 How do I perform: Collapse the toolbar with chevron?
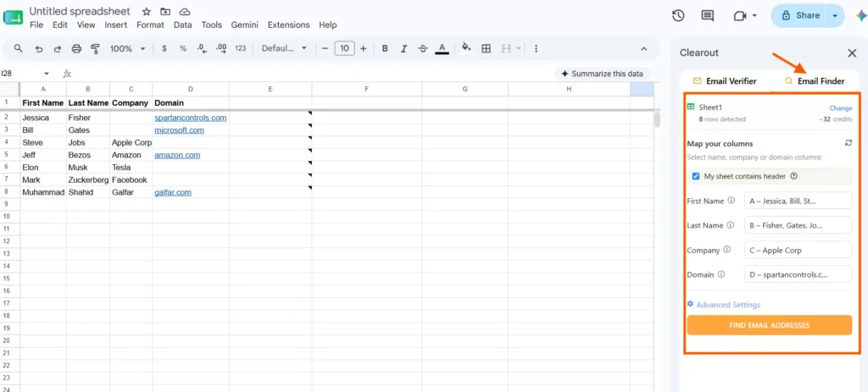[x=644, y=48]
